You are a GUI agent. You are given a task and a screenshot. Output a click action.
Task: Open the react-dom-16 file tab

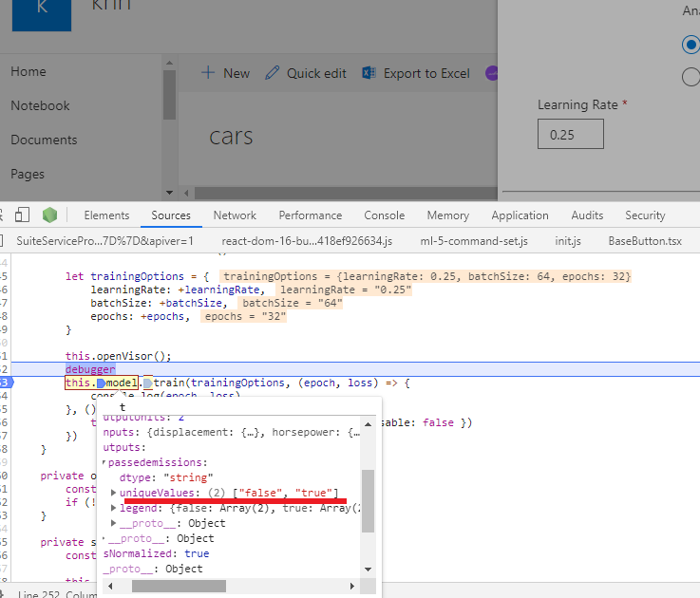point(307,241)
